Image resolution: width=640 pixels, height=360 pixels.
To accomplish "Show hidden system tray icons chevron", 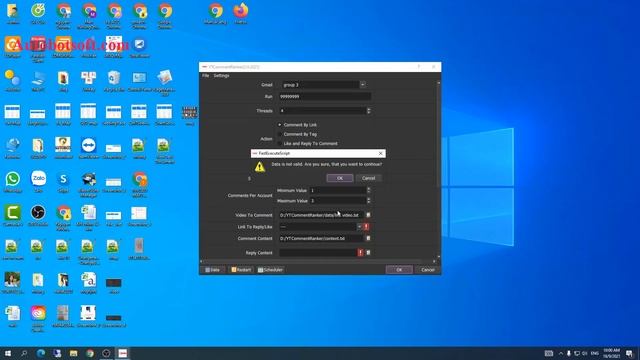I will pos(561,353).
